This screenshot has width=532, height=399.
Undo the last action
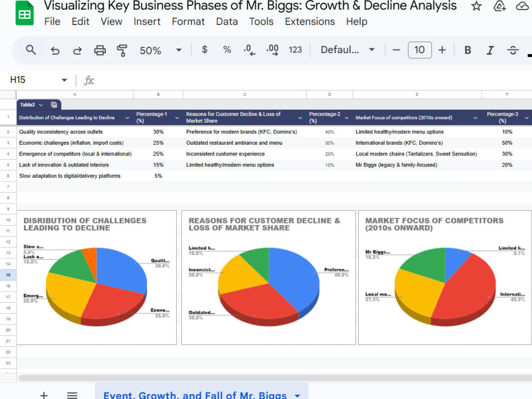click(55, 51)
